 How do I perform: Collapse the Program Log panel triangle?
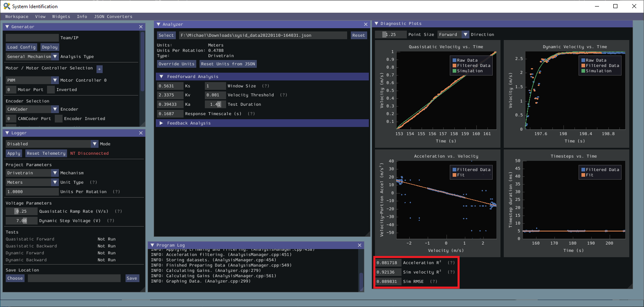(152, 245)
